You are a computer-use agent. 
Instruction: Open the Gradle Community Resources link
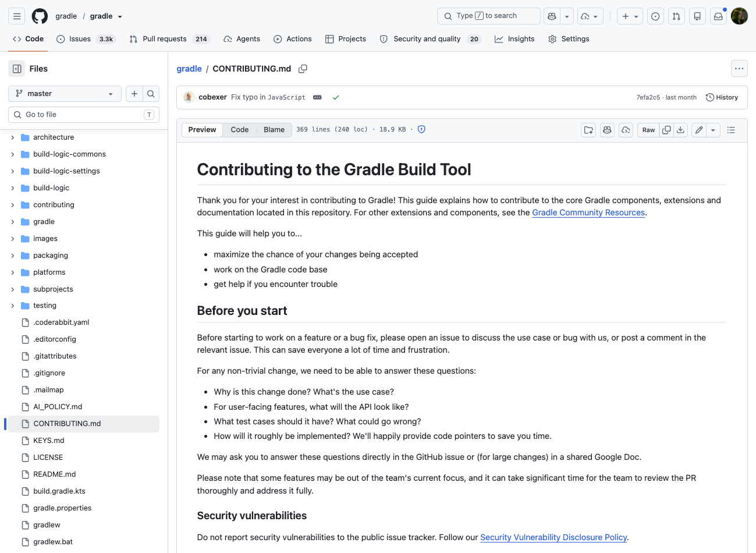click(x=588, y=212)
